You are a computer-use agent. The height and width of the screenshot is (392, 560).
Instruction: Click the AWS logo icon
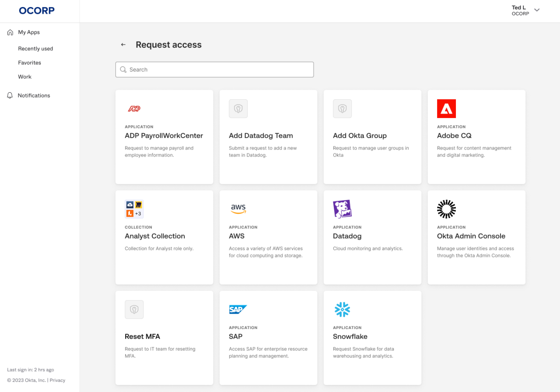pos(238,209)
